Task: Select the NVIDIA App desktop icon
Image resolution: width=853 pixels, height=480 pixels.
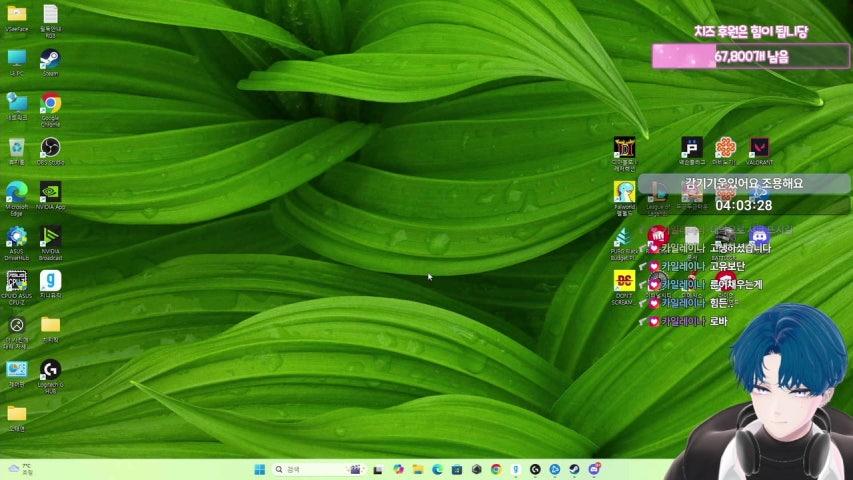Action: (50, 192)
